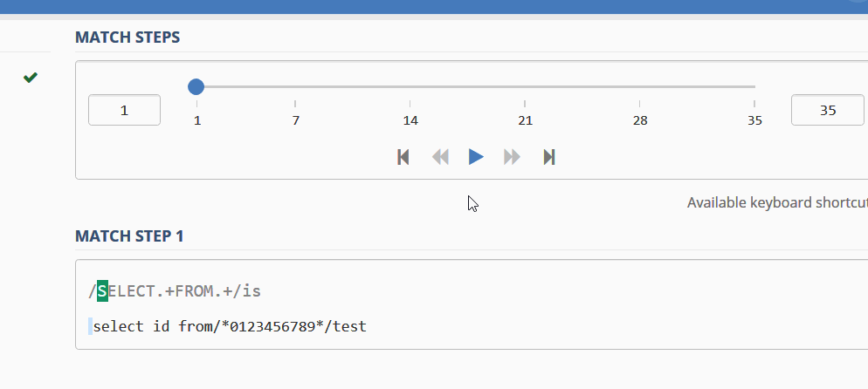
Task: Click the green checkmark icon
Action: pyautogui.click(x=31, y=78)
